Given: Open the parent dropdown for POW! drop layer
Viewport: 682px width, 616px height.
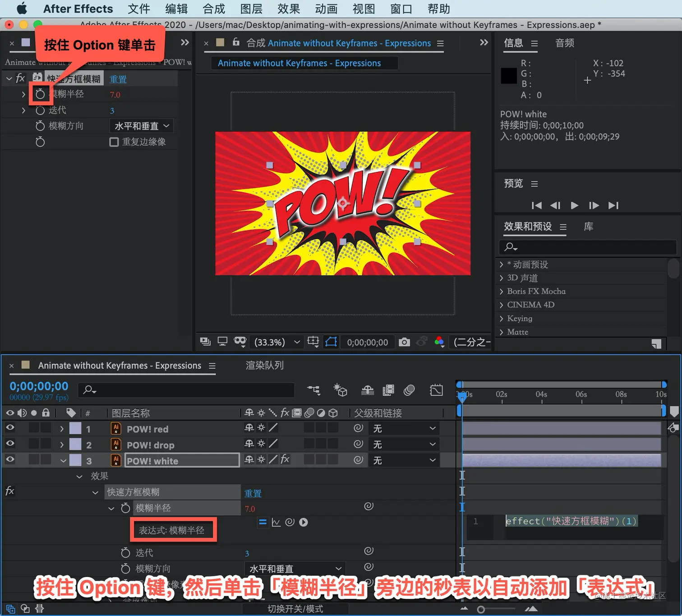Looking at the screenshot, I should coord(404,445).
